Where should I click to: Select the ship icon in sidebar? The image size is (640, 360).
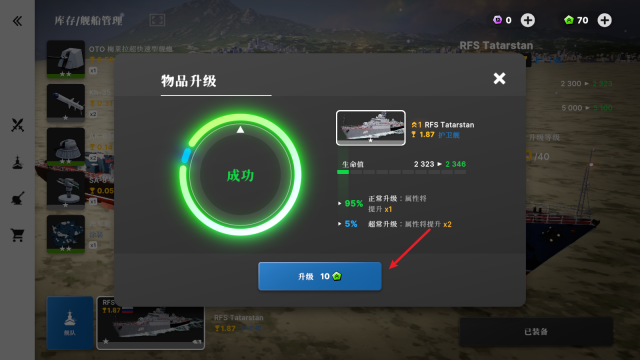click(17, 162)
